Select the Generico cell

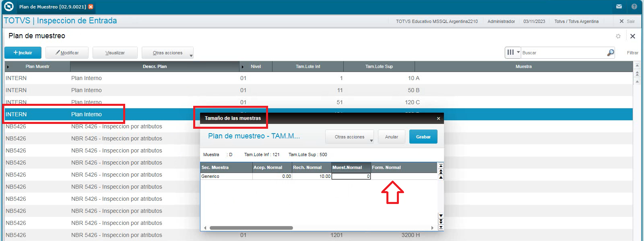pos(226,176)
